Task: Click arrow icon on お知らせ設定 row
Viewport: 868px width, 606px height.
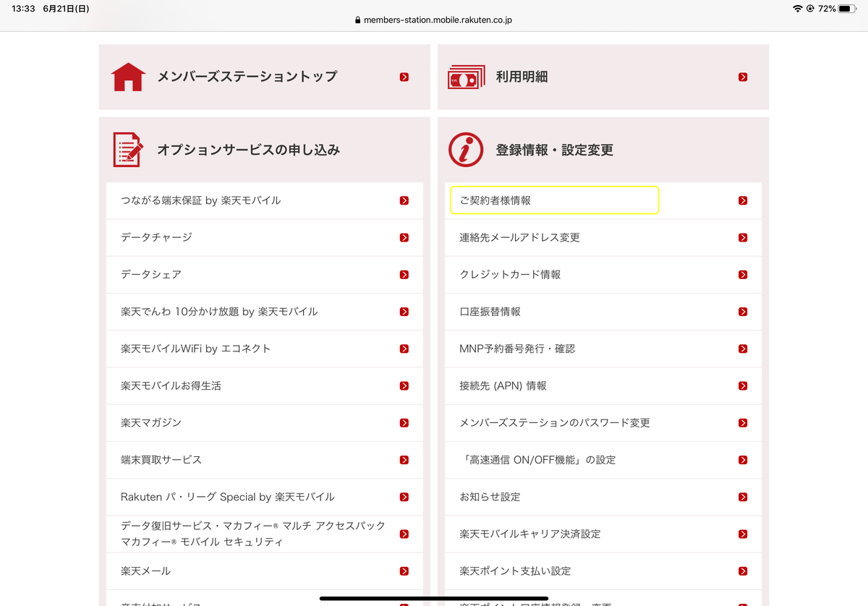Action: pyautogui.click(x=743, y=497)
